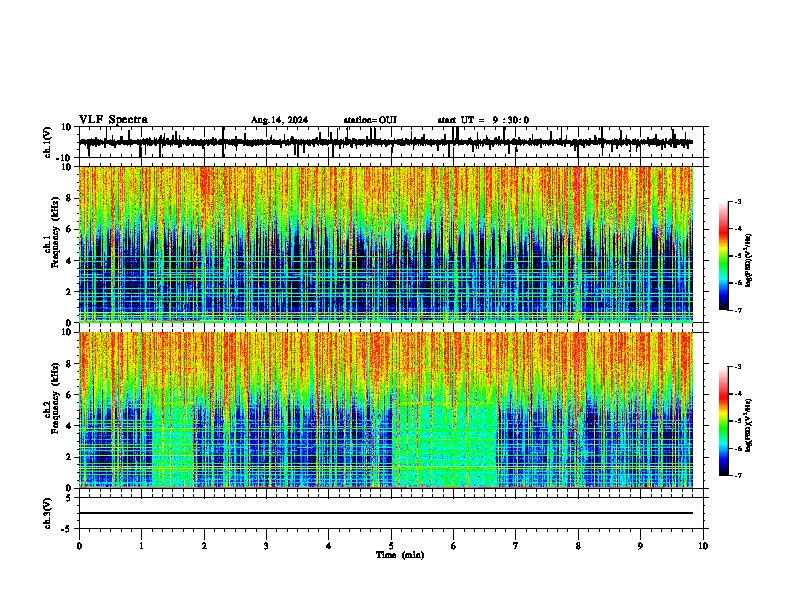792x612 pixels.
Task: Click the '2' kHz tick of ch.1 spectrogram
Action: click(69, 292)
